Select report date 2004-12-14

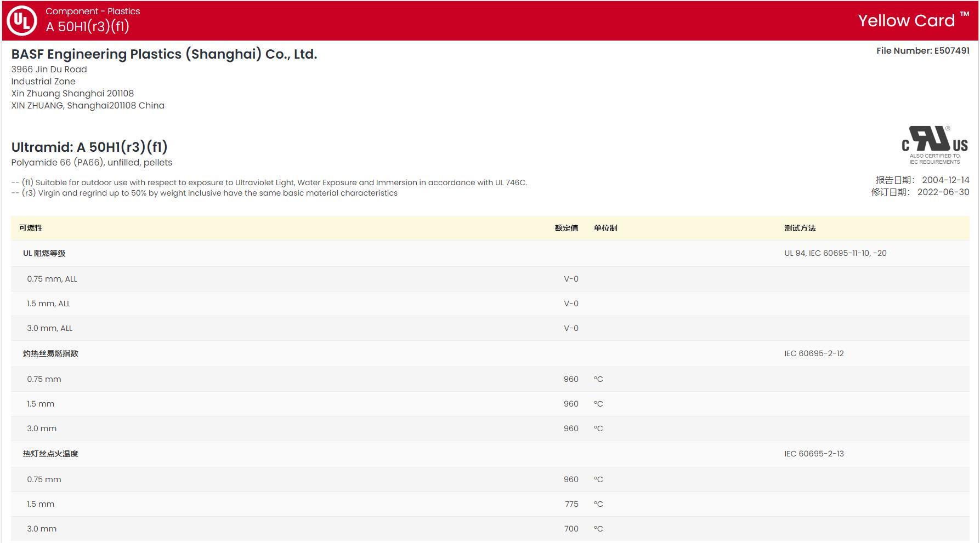coord(945,180)
